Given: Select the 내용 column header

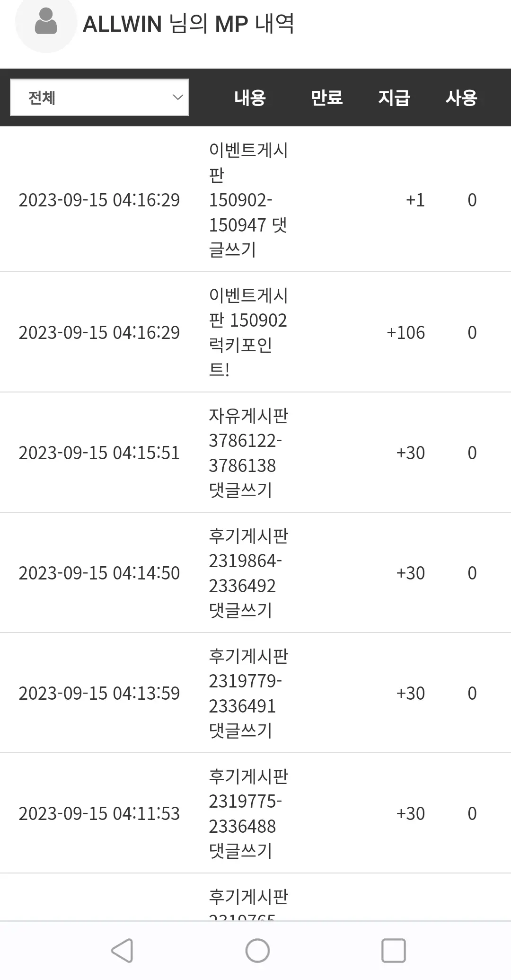Looking at the screenshot, I should click(x=250, y=98).
